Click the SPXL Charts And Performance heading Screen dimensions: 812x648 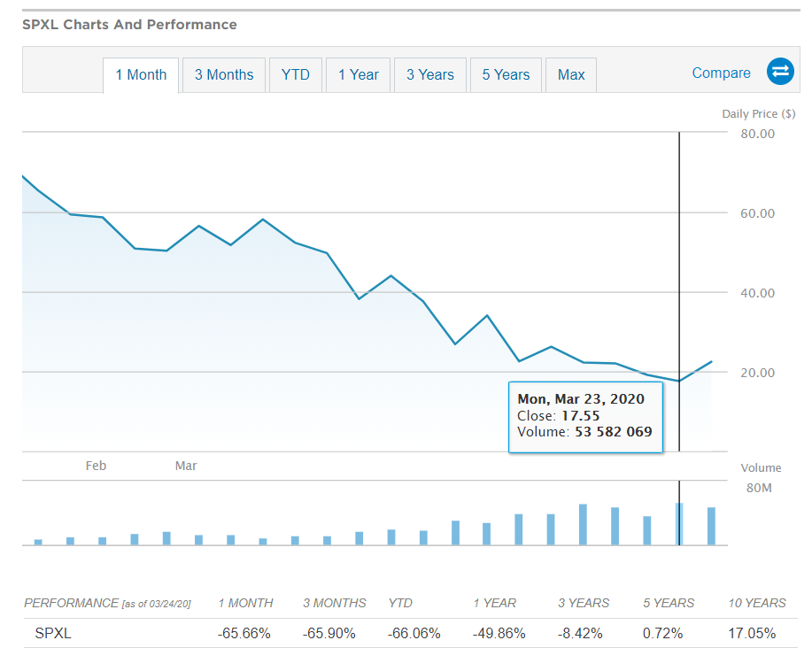pyautogui.click(x=129, y=25)
